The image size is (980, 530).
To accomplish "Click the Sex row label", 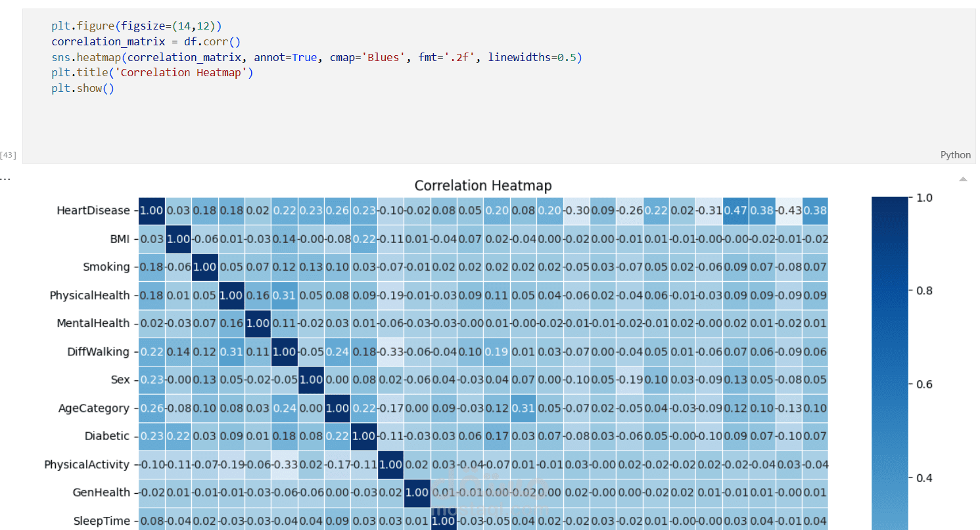I will 121,380.
